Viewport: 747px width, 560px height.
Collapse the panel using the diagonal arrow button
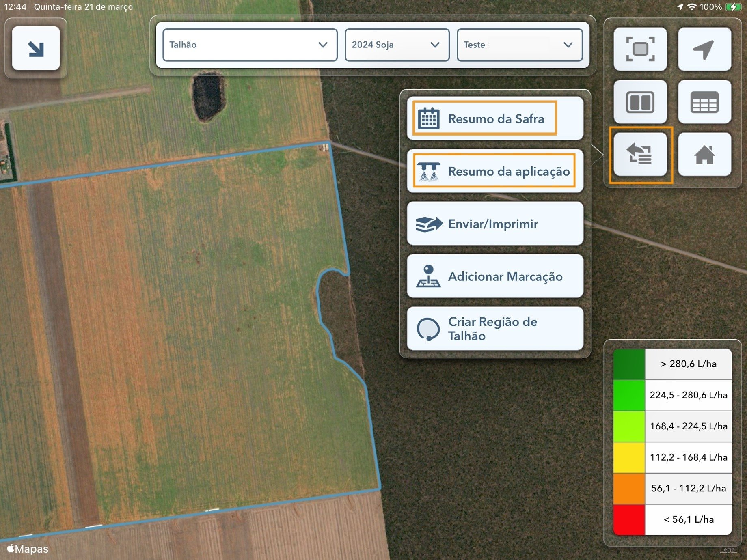click(x=36, y=47)
